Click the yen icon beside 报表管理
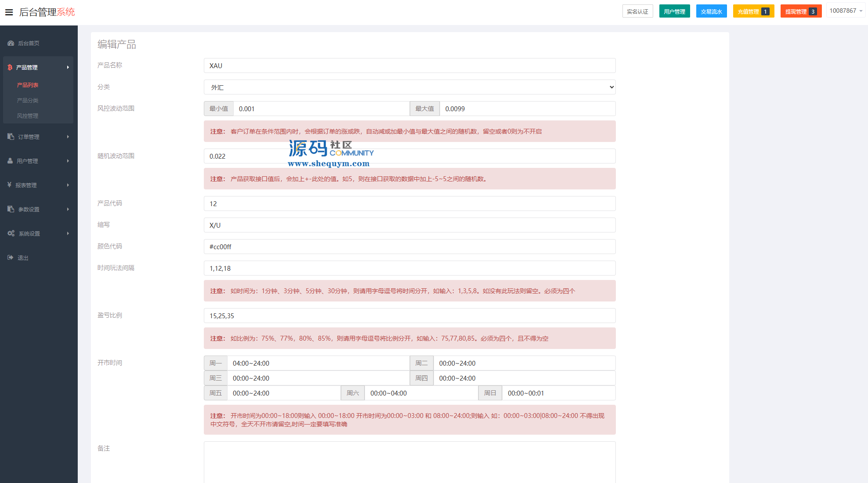Screen dimensions: 868x483 coord(9,185)
